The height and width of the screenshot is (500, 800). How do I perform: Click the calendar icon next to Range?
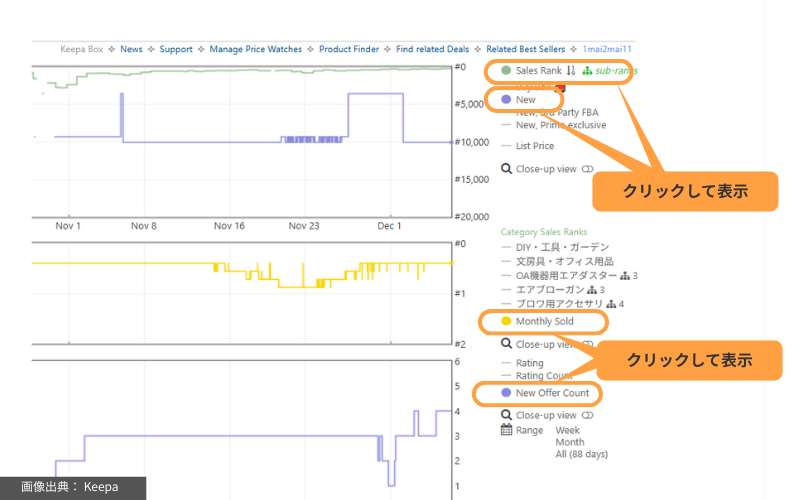pos(506,430)
